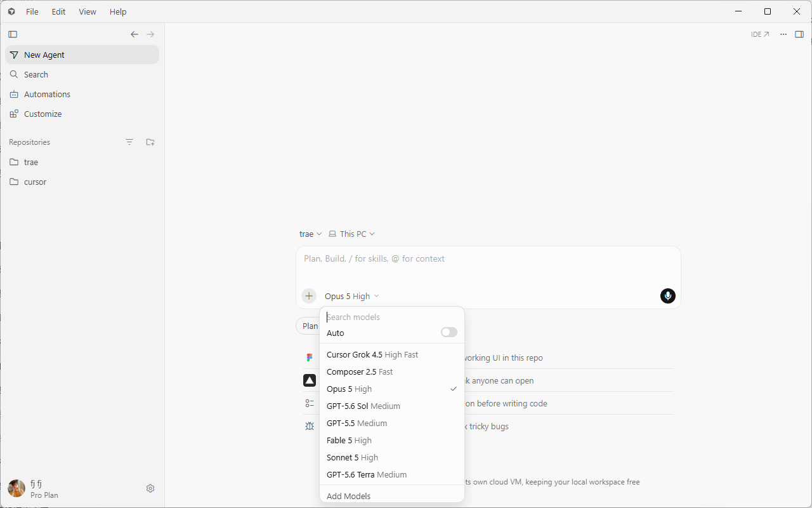Viewport: 812px width, 508px height.
Task: Click the New Agent icon
Action: pyautogui.click(x=14, y=55)
